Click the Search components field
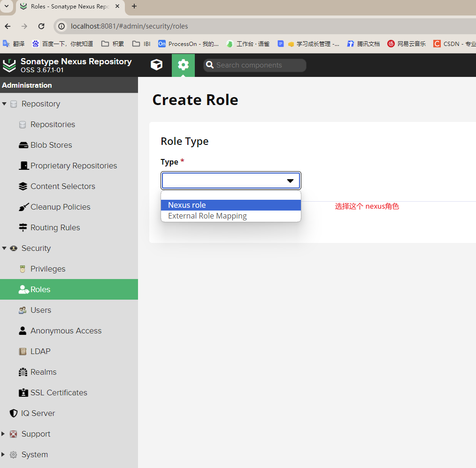The width and height of the screenshot is (476, 468). click(x=254, y=65)
